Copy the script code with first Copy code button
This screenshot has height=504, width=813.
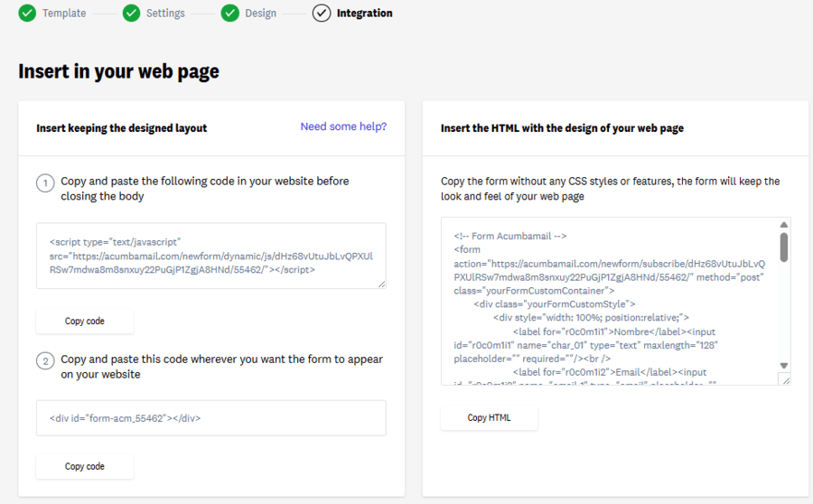[x=85, y=321]
